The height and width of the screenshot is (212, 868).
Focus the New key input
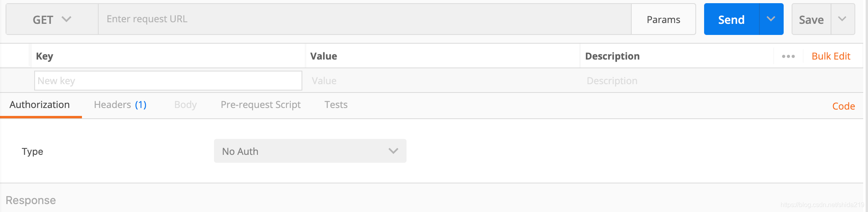168,81
